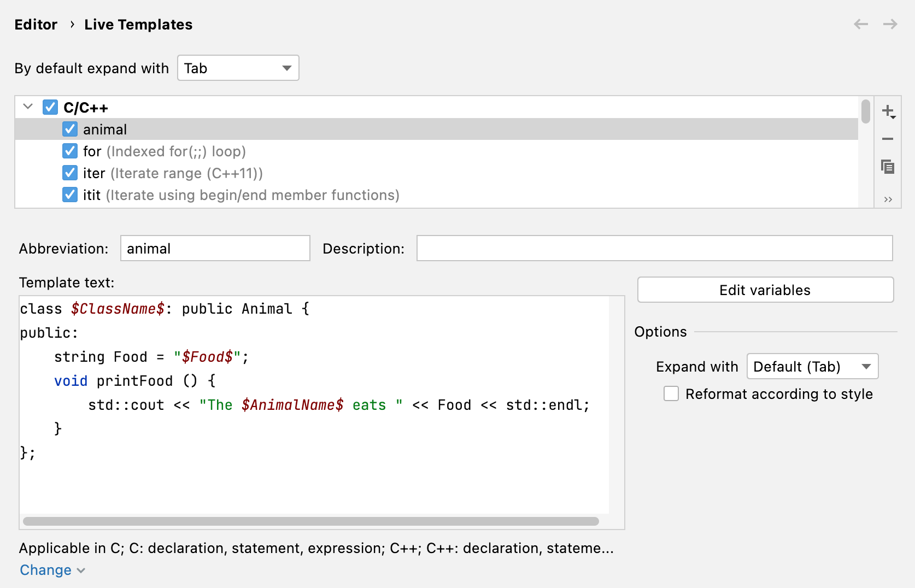
Task: Click the Abbreviation text field
Action: (x=215, y=248)
